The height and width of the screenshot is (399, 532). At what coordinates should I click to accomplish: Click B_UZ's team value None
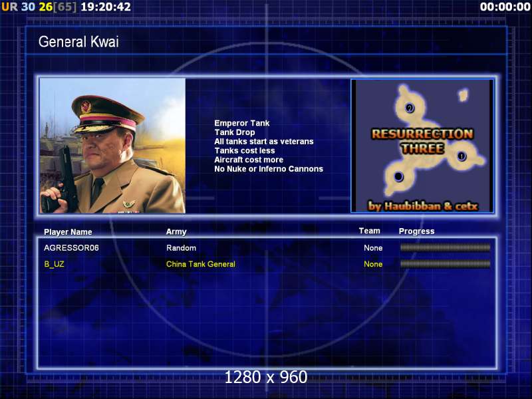click(x=373, y=264)
